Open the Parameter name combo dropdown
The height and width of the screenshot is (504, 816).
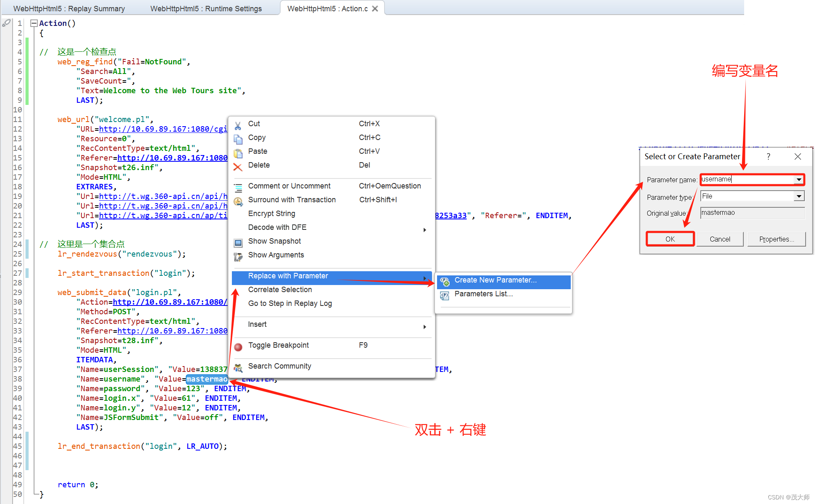click(x=798, y=179)
